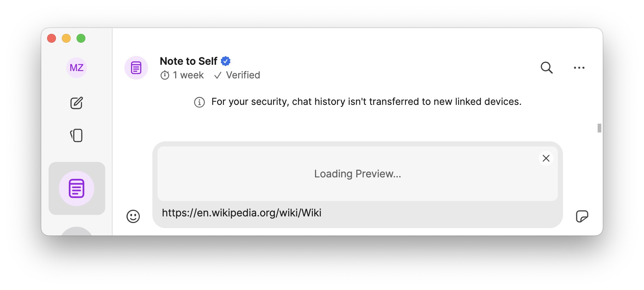Select the Wikipedia URL in the message box
The image size is (644, 290).
(x=241, y=213)
